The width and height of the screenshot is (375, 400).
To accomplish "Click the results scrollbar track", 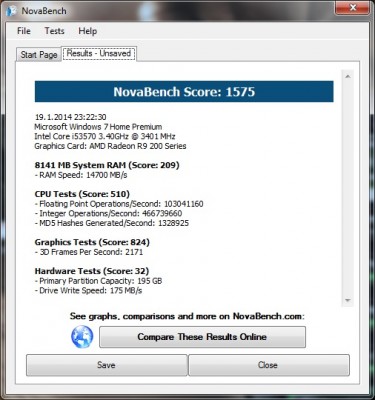I will 348,188.
